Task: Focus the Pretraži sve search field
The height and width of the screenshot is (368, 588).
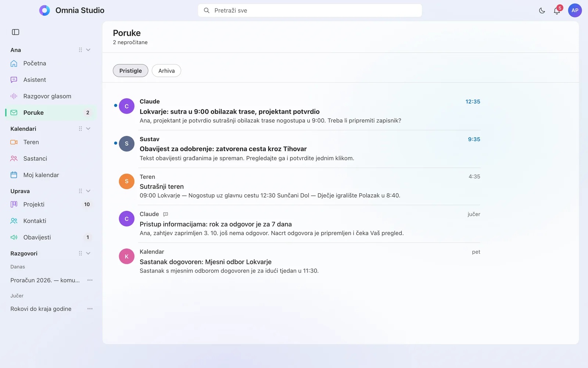Action: (x=310, y=10)
